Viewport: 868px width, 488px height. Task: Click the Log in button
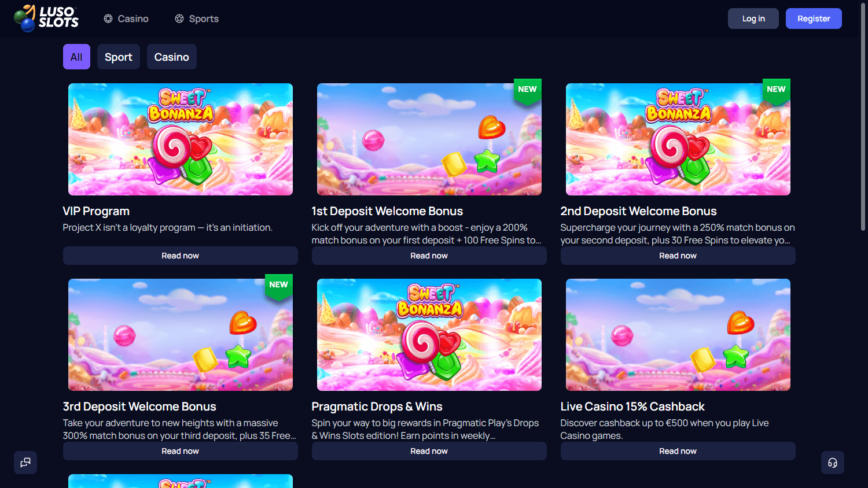pyautogui.click(x=753, y=19)
